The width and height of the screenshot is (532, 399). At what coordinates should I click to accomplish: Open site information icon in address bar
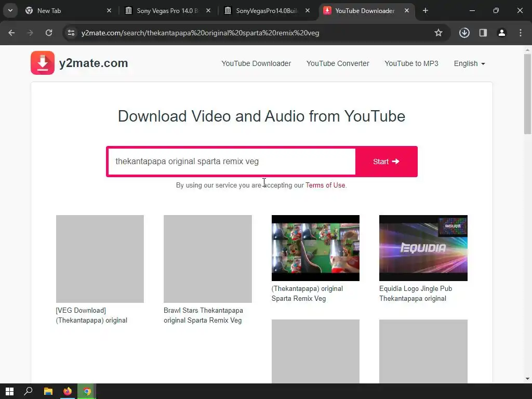[x=71, y=33]
